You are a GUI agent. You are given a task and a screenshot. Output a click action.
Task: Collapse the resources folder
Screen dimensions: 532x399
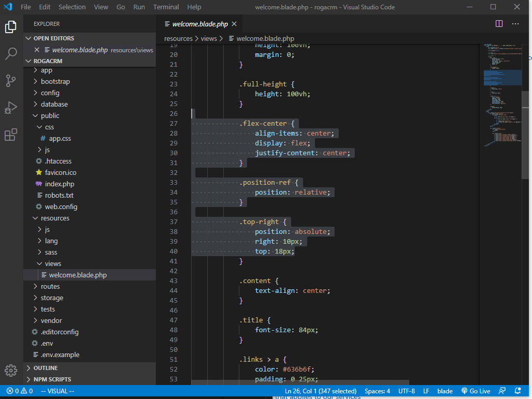point(55,218)
